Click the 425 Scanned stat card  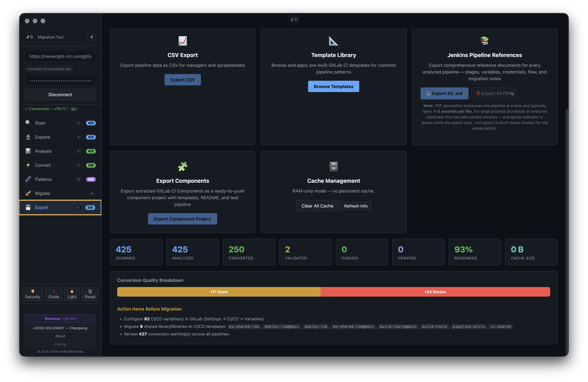(x=136, y=252)
